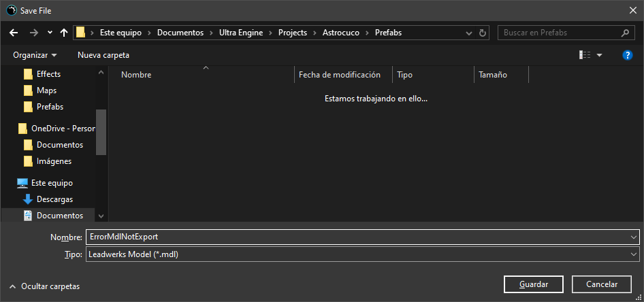Select Documentos under OneDrive in the sidebar

point(60,145)
